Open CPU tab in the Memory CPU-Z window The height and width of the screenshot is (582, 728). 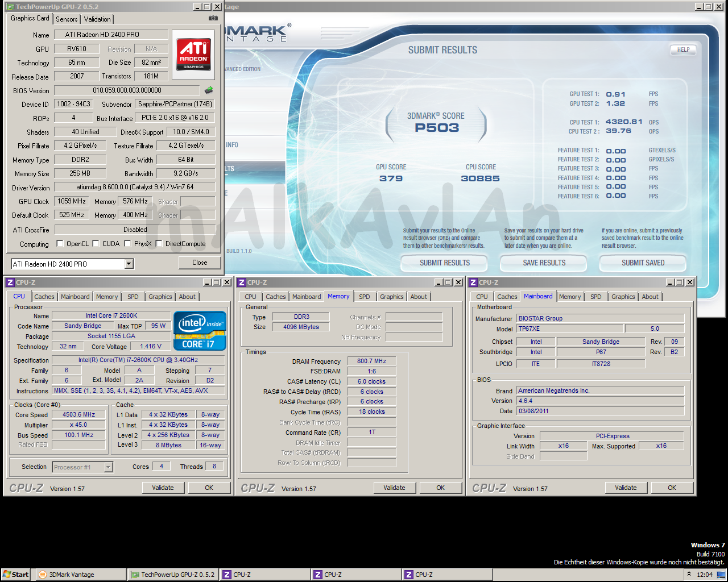tap(251, 297)
